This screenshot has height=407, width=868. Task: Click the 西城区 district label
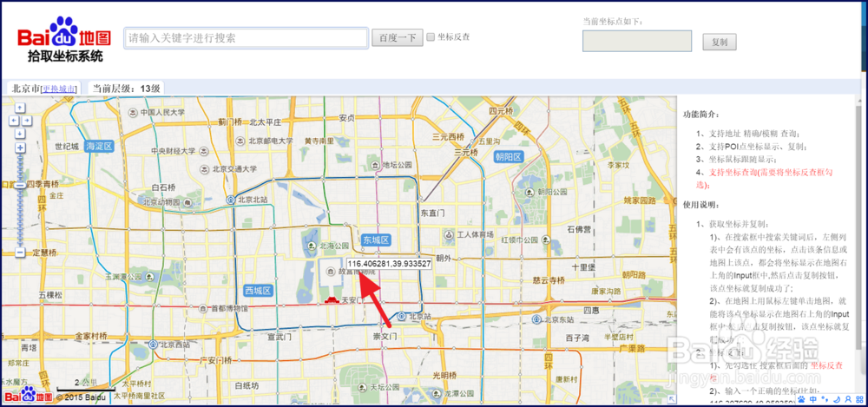pos(259,290)
